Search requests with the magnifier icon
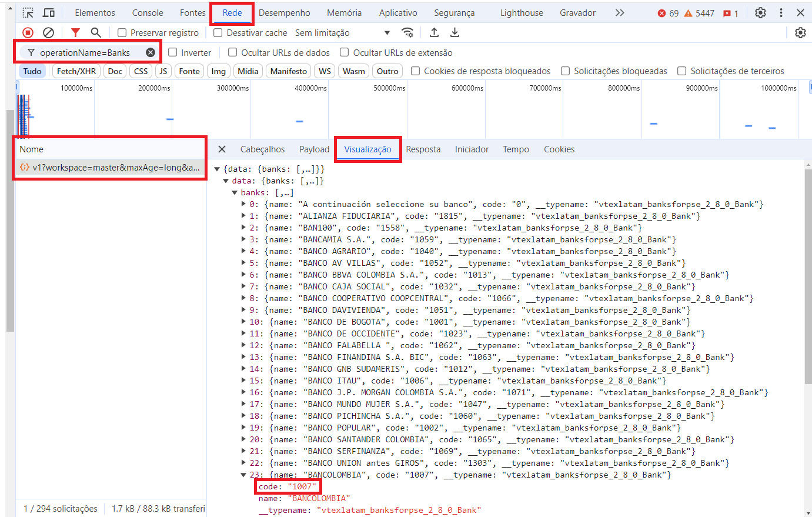Viewport: 812px width, 517px height. tap(96, 32)
